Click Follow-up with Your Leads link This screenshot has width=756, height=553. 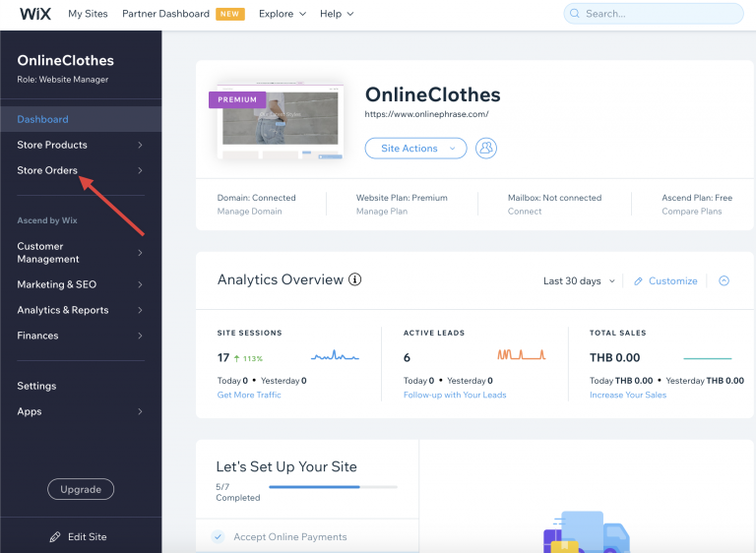455,395
